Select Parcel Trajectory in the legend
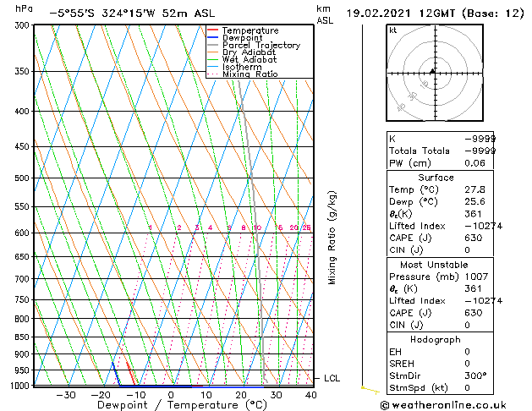 [261, 46]
